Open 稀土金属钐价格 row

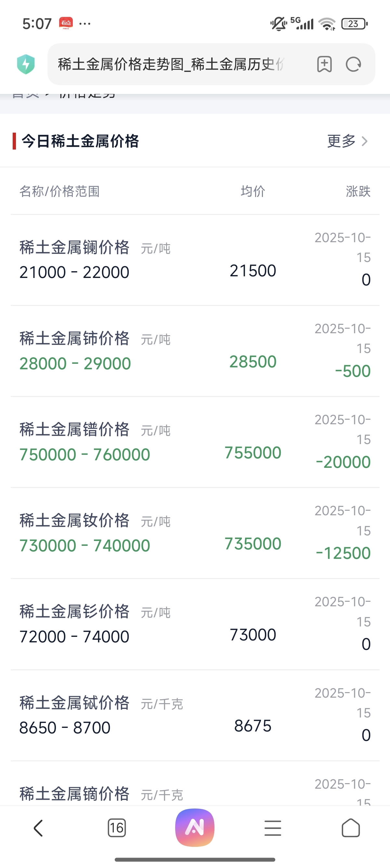(195, 625)
